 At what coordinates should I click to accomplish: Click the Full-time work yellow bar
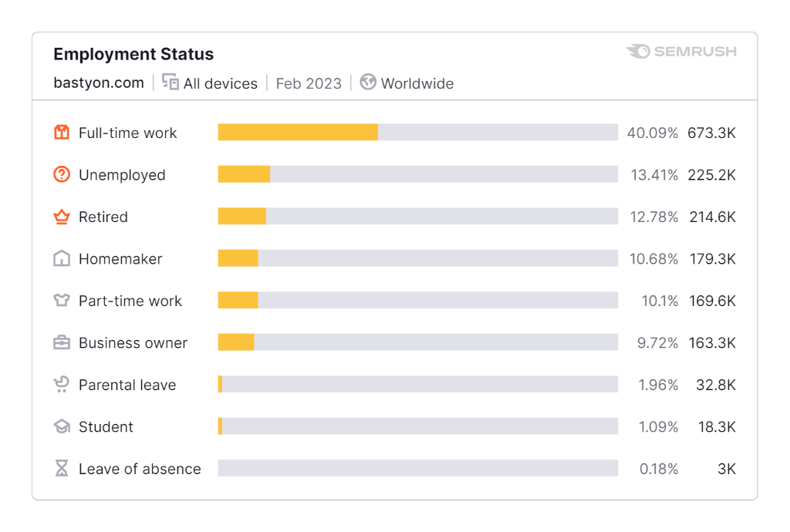(298, 133)
